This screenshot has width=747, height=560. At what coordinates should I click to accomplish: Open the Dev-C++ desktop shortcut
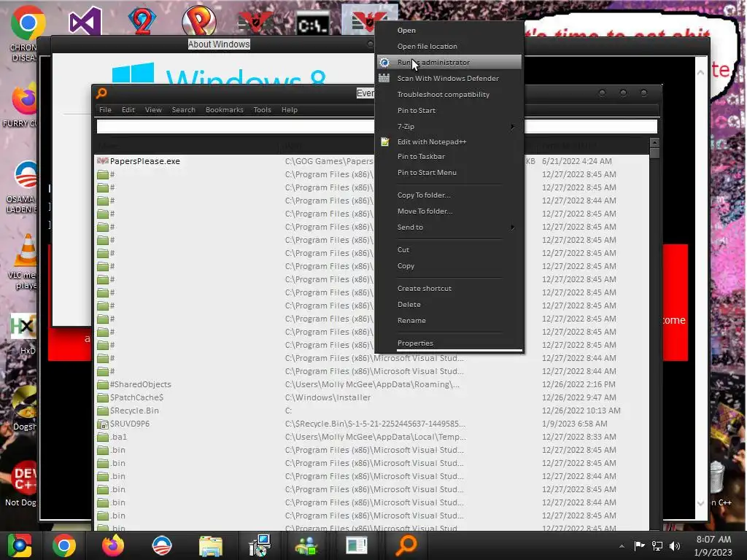click(x=25, y=478)
